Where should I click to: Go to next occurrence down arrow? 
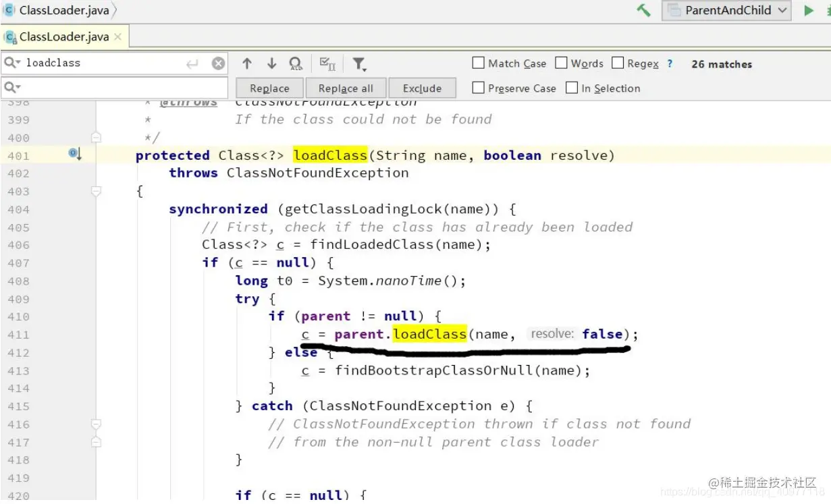pyautogui.click(x=271, y=63)
